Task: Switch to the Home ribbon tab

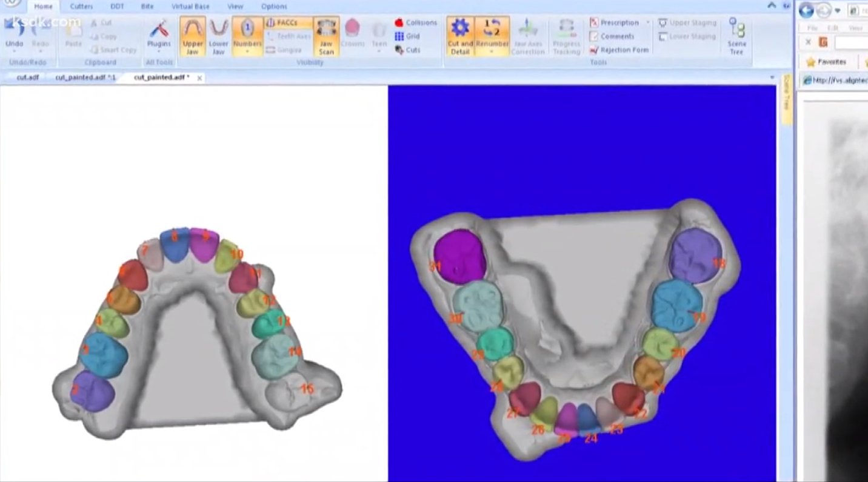Action: point(43,6)
